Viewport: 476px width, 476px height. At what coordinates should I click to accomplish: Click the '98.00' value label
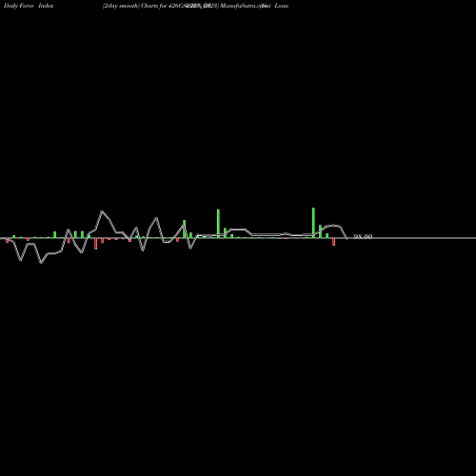[363, 237]
